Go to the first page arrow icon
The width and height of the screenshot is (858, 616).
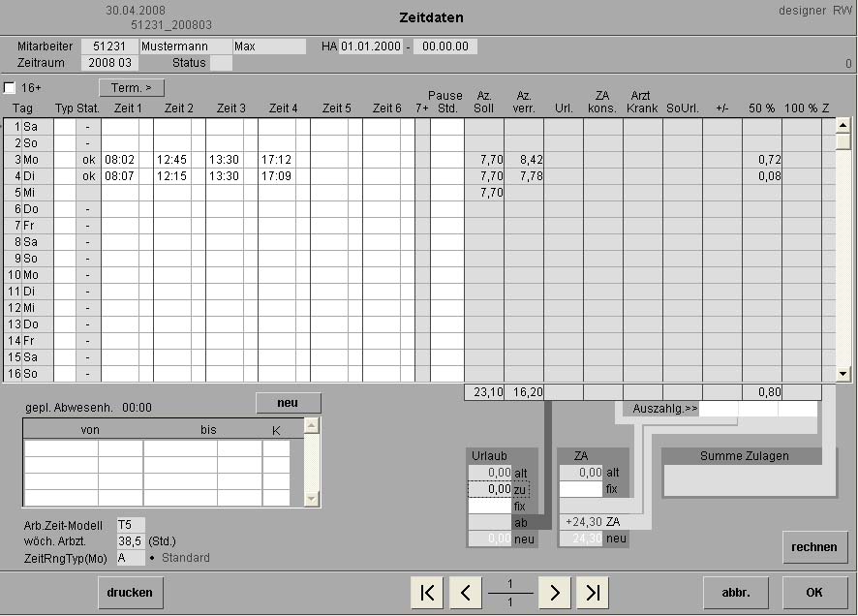[x=426, y=593]
